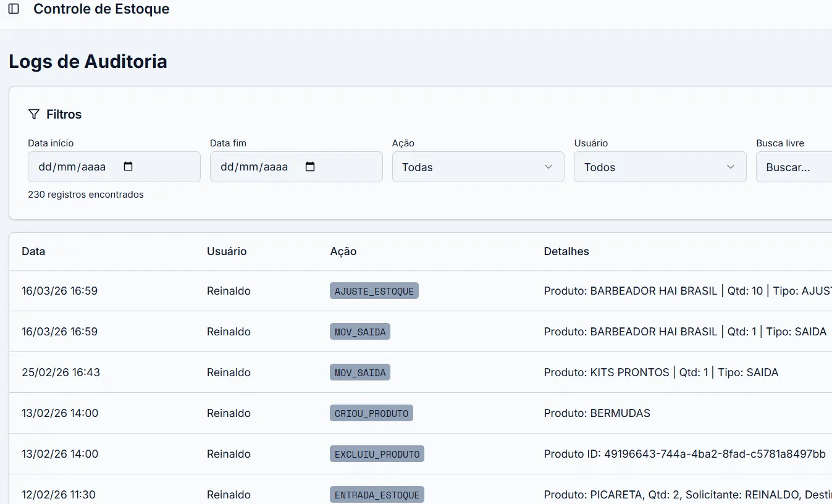Click Reinaldo in the ENTRADA_ESTOQUE row

pyautogui.click(x=229, y=495)
